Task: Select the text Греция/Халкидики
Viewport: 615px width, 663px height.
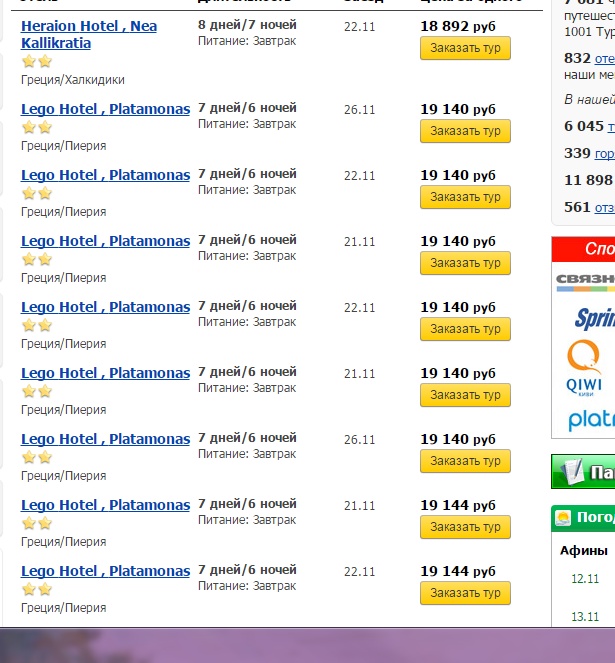Action: (x=73, y=80)
